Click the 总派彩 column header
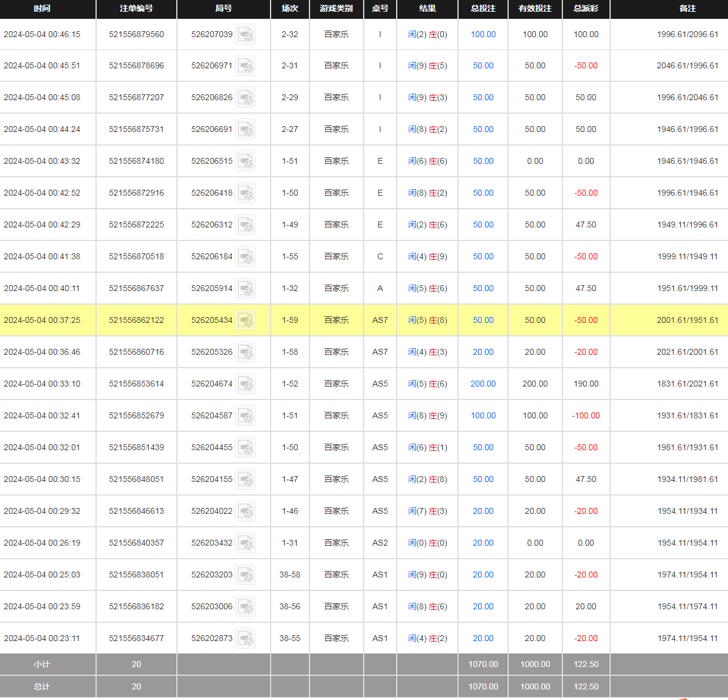728x700 pixels. [585, 8]
